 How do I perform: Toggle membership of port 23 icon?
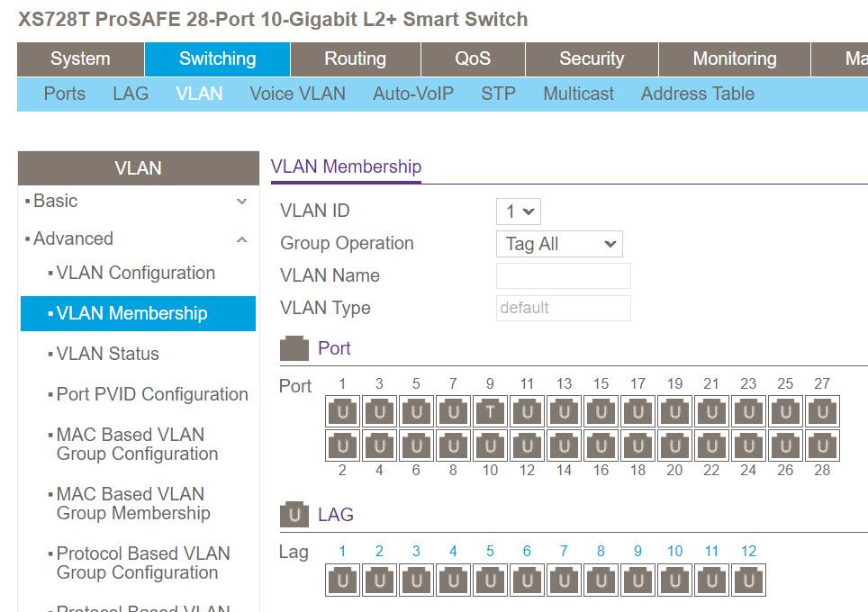(748, 411)
